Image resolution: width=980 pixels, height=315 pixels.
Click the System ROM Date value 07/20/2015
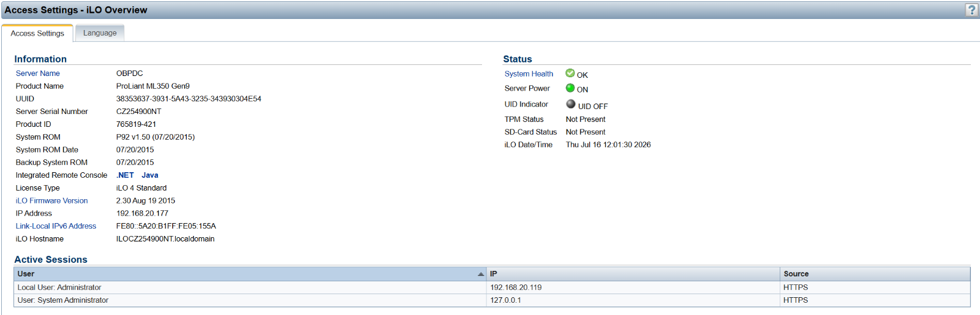point(135,150)
